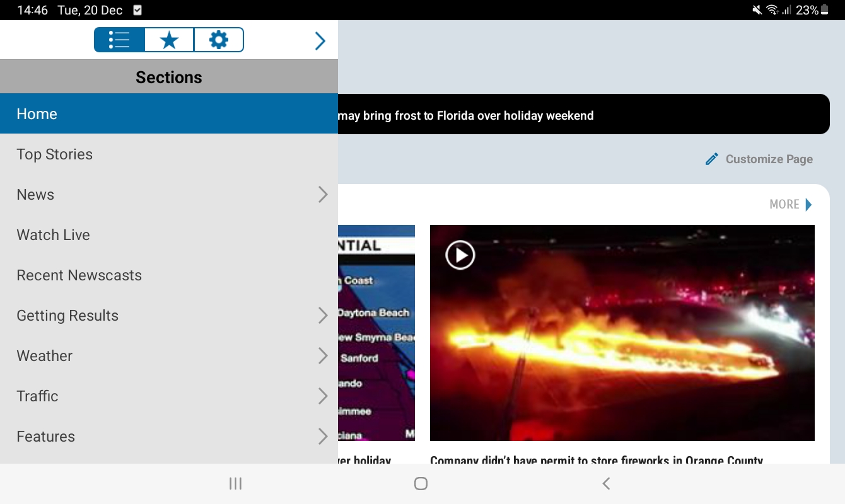Tap the Sections header
This screenshot has height=504, width=845.
169,77
